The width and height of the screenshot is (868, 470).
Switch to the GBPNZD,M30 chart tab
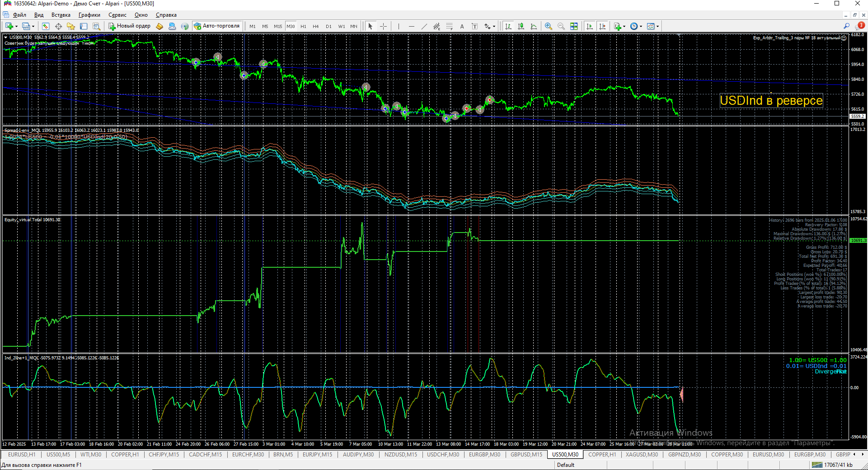(x=685, y=455)
